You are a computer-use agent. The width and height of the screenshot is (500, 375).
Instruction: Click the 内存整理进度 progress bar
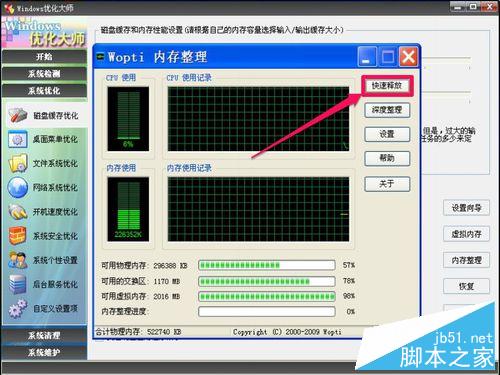click(x=267, y=312)
